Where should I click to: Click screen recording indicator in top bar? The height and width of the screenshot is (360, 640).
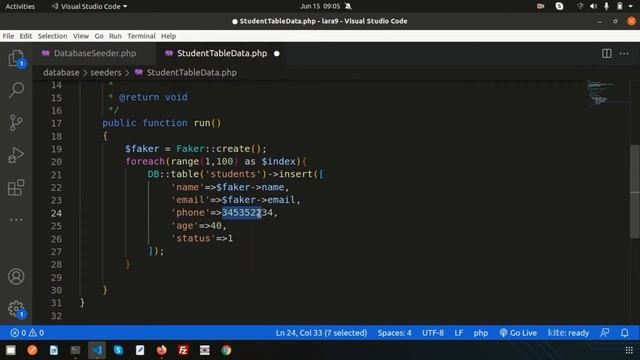pos(540,6)
